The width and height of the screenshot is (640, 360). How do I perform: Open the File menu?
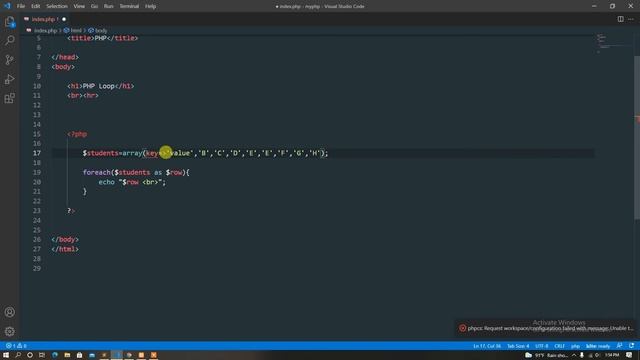[x=21, y=6]
